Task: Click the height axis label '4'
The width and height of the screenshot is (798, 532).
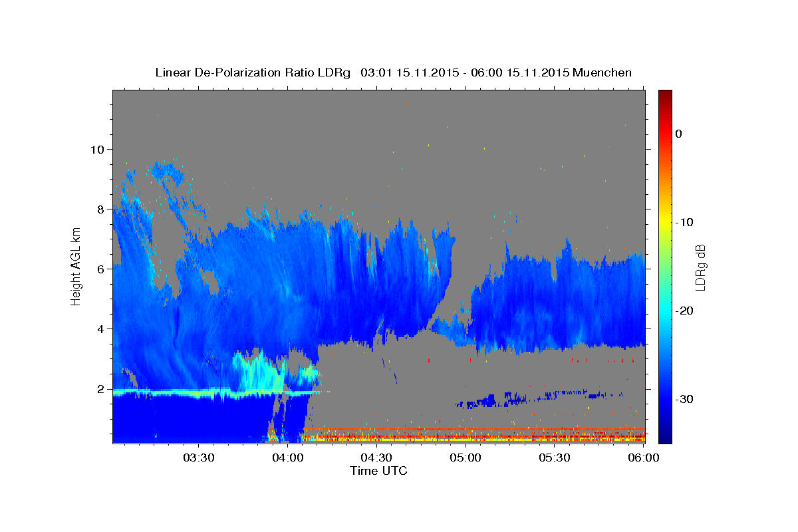Action: 101,329
